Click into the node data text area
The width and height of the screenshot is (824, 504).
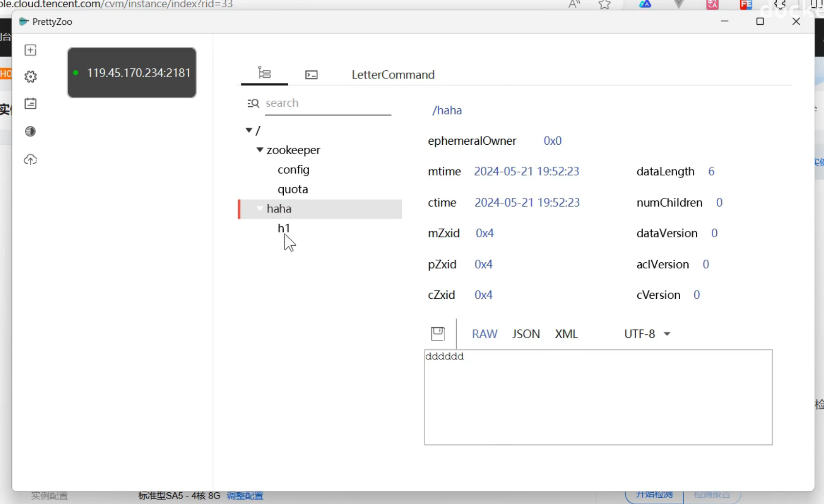coord(598,397)
